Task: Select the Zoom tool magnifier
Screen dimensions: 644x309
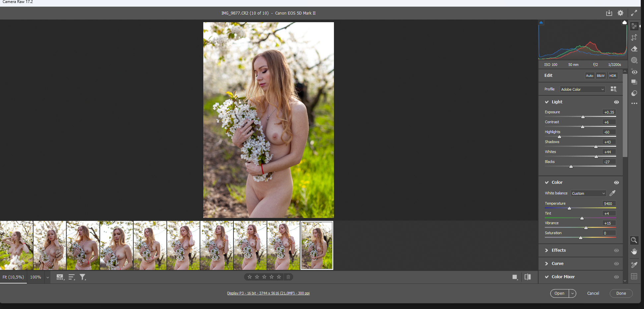Action: coord(634,240)
